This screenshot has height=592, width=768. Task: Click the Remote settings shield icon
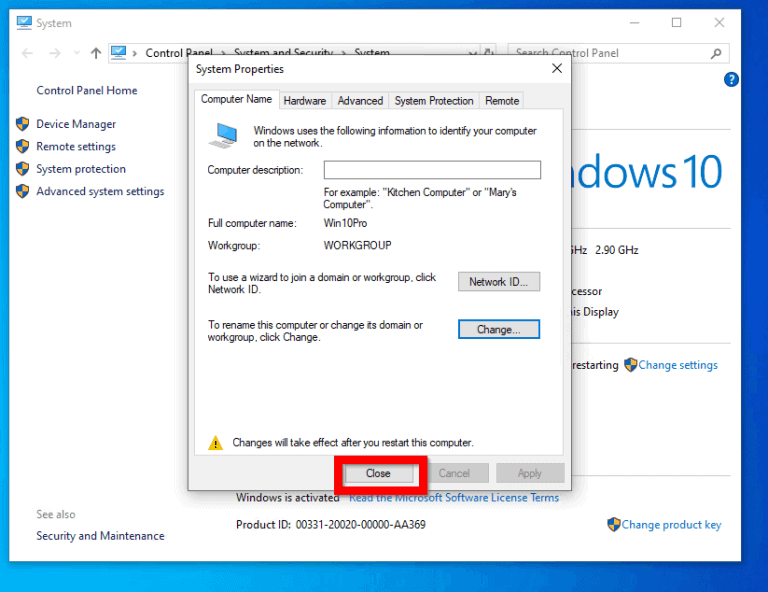[23, 146]
